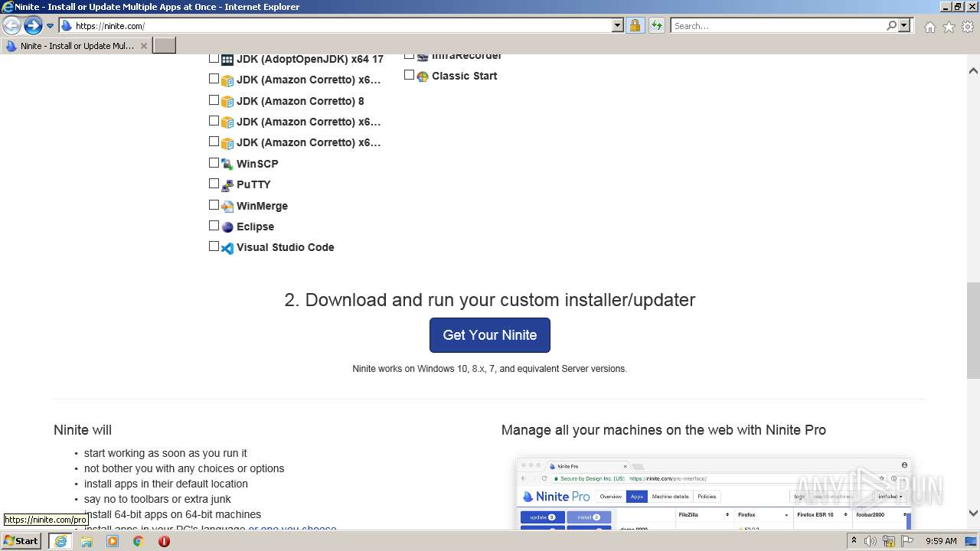Click the Classic Start shell icon

(x=422, y=77)
